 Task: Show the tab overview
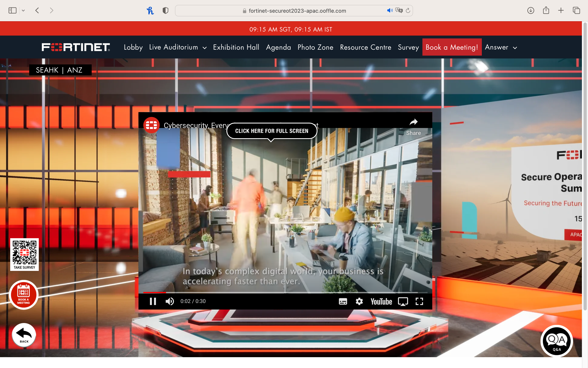click(576, 10)
